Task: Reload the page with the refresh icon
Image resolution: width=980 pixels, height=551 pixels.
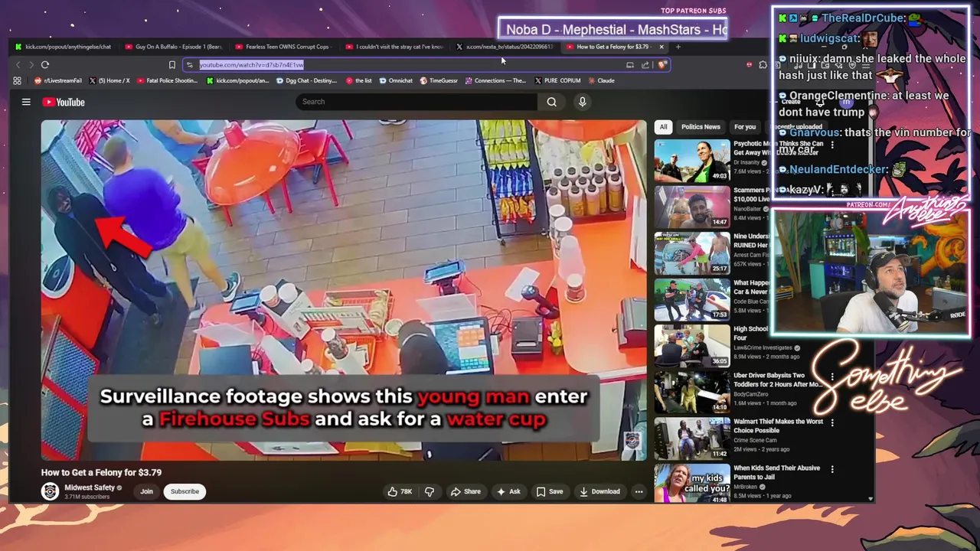Action: [45, 65]
